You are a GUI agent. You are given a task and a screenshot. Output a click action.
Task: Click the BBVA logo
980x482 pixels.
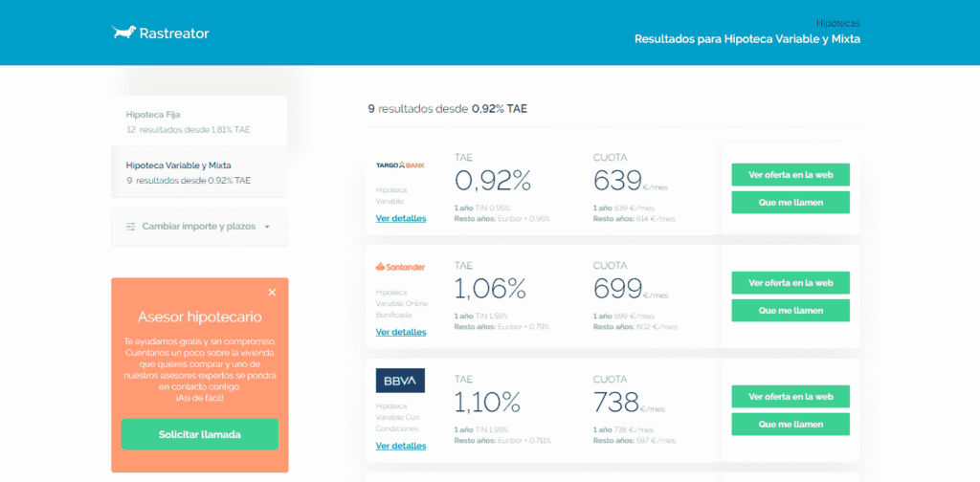click(x=400, y=381)
